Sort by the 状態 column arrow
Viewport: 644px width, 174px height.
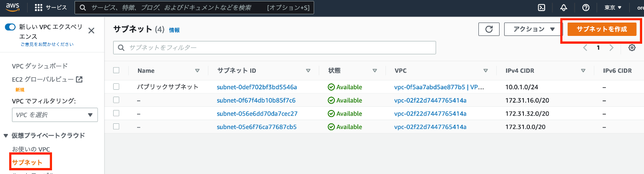tap(375, 71)
